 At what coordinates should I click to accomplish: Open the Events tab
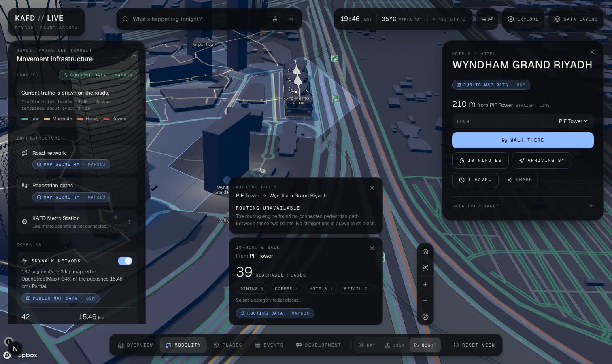269,345
